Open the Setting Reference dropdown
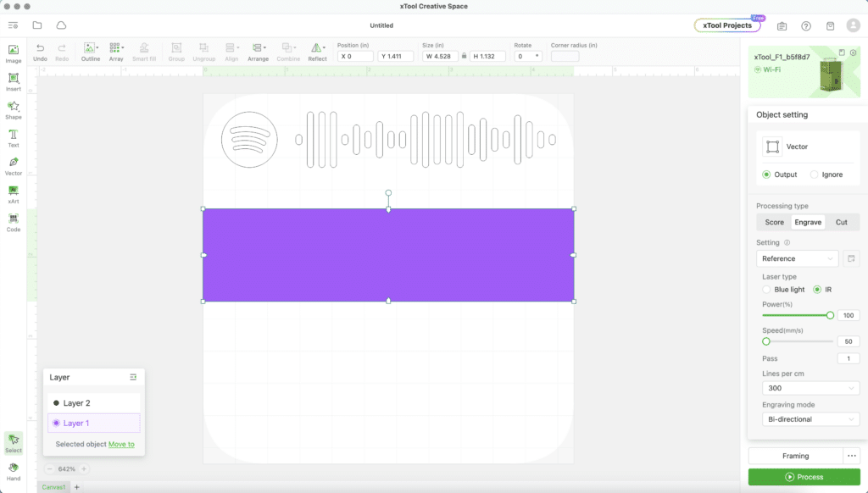The image size is (868, 493). click(797, 258)
